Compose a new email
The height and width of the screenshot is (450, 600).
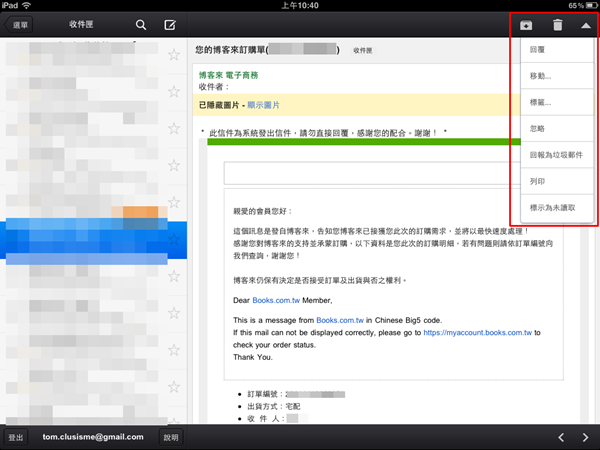(x=170, y=24)
